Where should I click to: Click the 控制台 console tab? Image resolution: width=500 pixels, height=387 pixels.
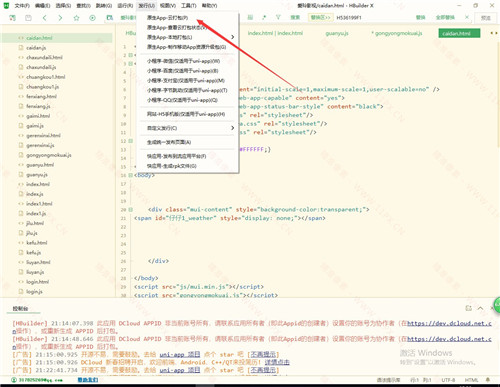click(20, 308)
